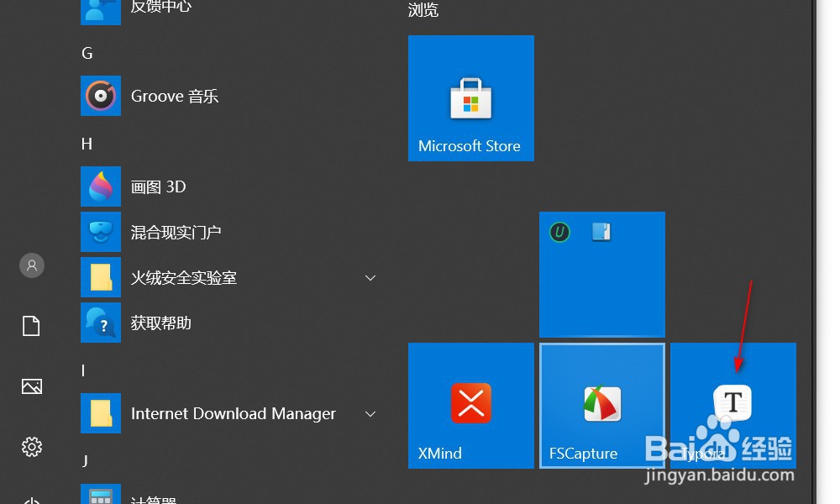
Task: Click the 画图 3D label
Action: 159,187
